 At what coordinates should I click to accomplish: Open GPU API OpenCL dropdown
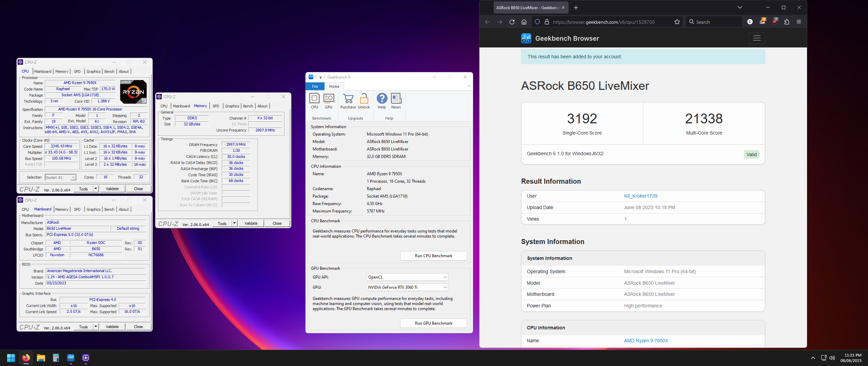click(407, 277)
